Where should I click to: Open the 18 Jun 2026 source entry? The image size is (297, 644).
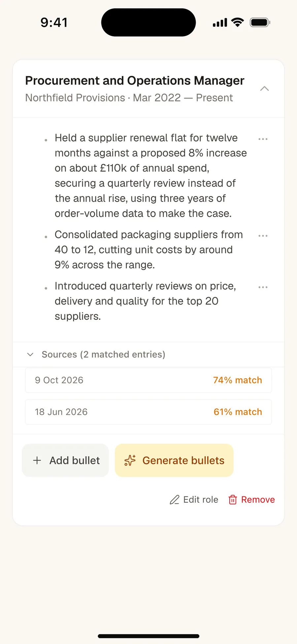(x=148, y=412)
